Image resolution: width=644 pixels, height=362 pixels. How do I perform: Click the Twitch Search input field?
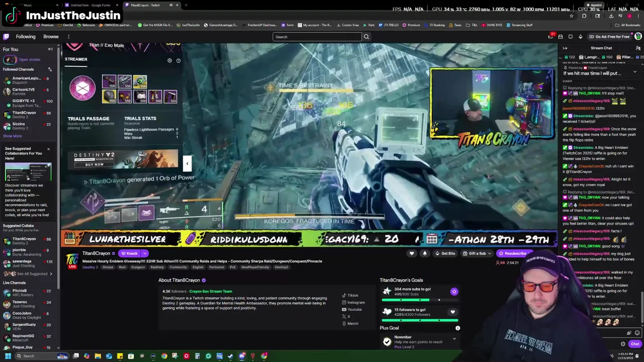point(317,37)
